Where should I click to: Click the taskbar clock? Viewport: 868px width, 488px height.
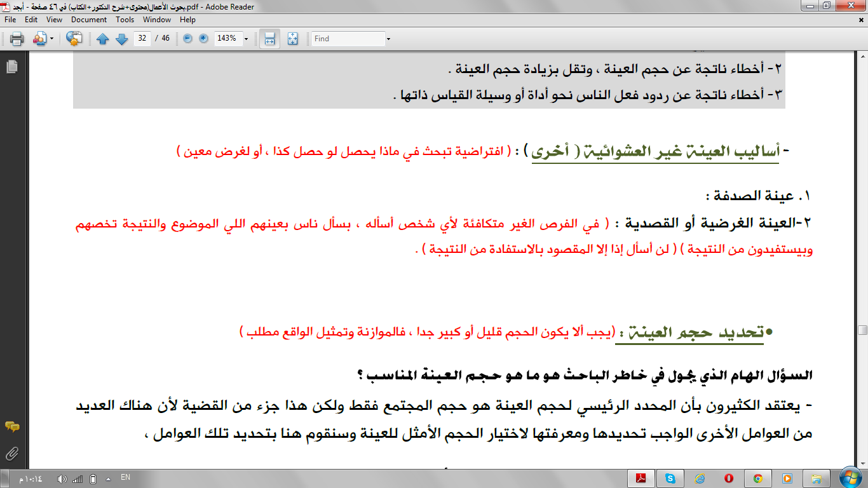(31, 478)
